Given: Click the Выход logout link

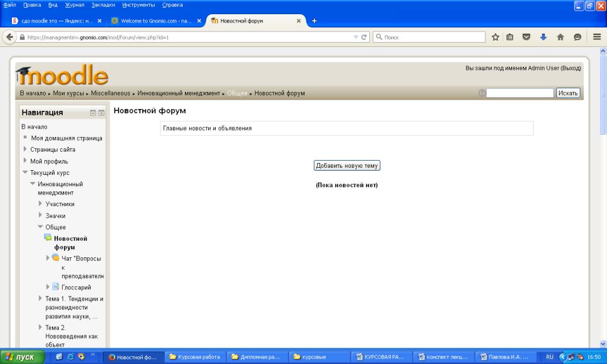Looking at the screenshot, I should (x=571, y=68).
